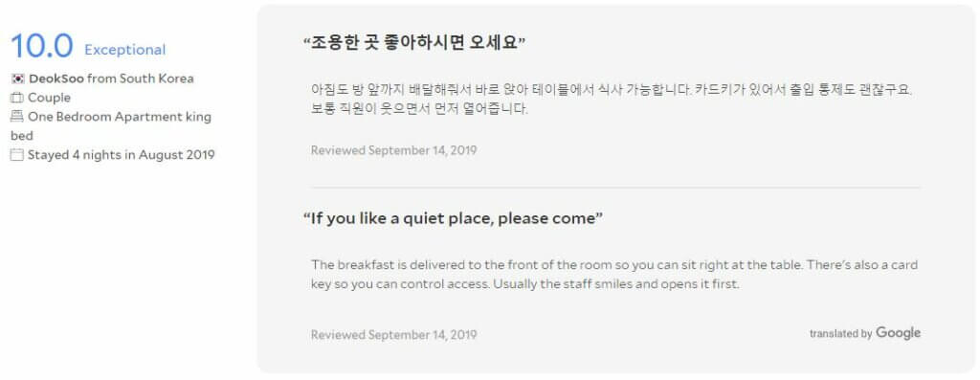Click Stayed 4 nights in August 2019
This screenshot has height=380, width=980.
pos(122,155)
